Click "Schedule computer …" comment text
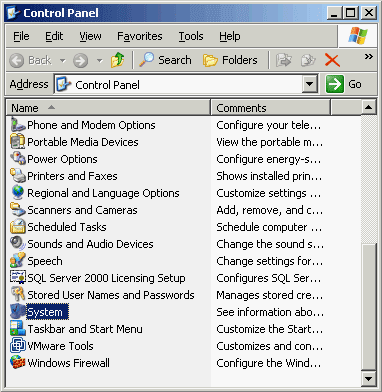 (269, 227)
